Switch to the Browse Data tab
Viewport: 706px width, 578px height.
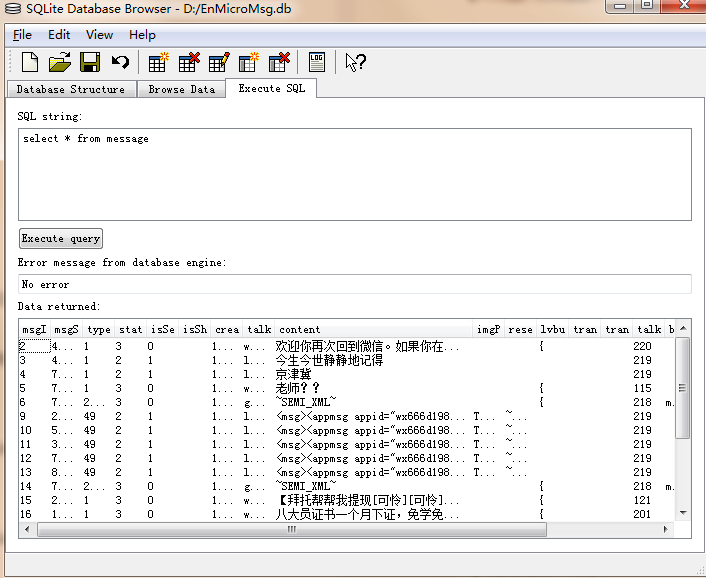181,89
